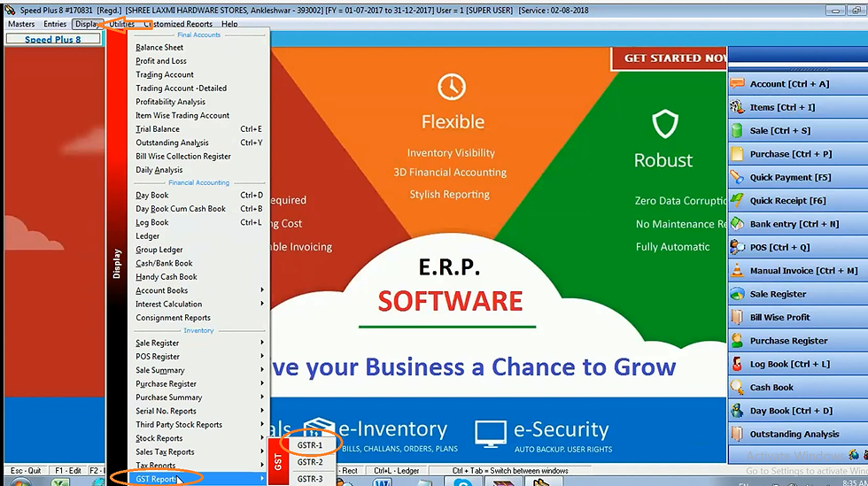Image resolution: width=868 pixels, height=486 pixels.
Task: Click the Purchase Register icon
Action: coord(737,341)
